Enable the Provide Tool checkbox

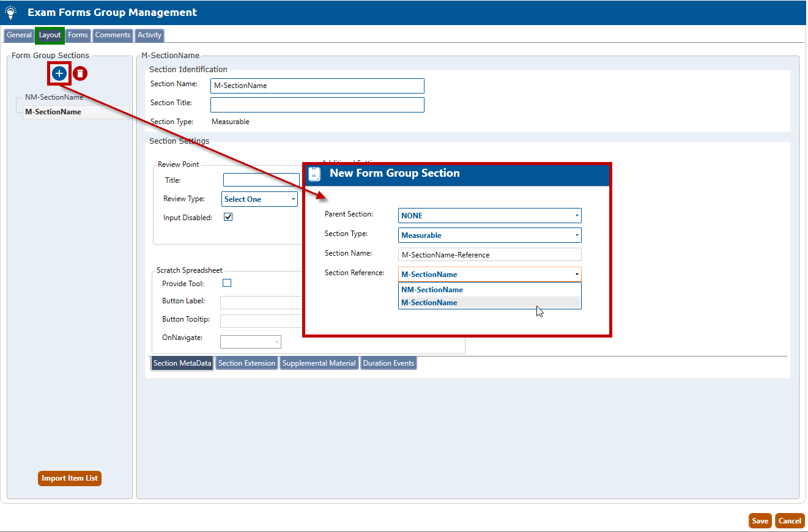point(227,283)
